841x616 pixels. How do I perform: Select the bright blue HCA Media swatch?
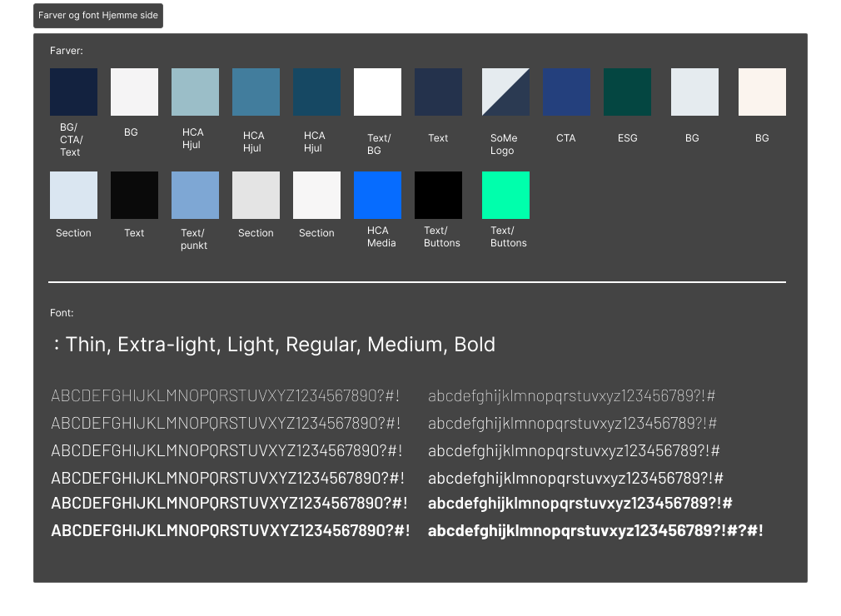[x=377, y=195]
